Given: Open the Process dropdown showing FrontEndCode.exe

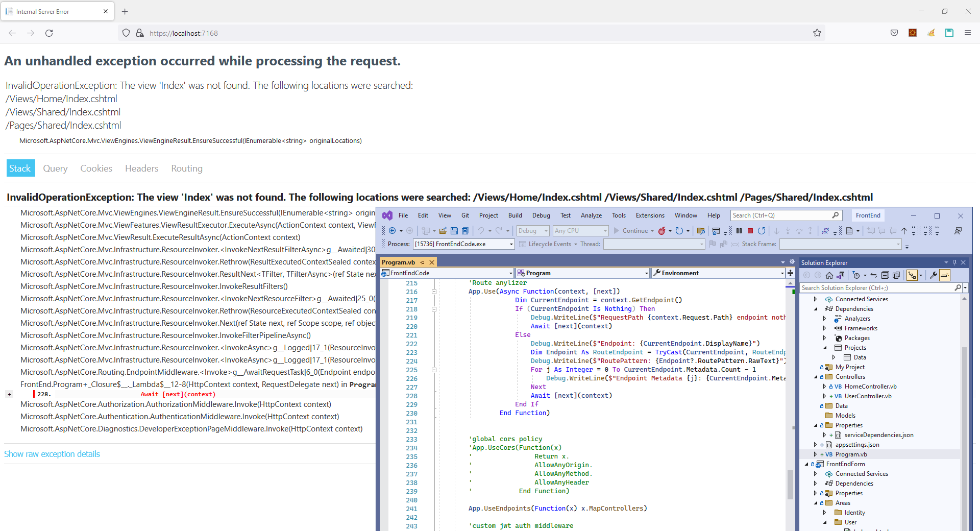Looking at the screenshot, I should tap(511, 244).
